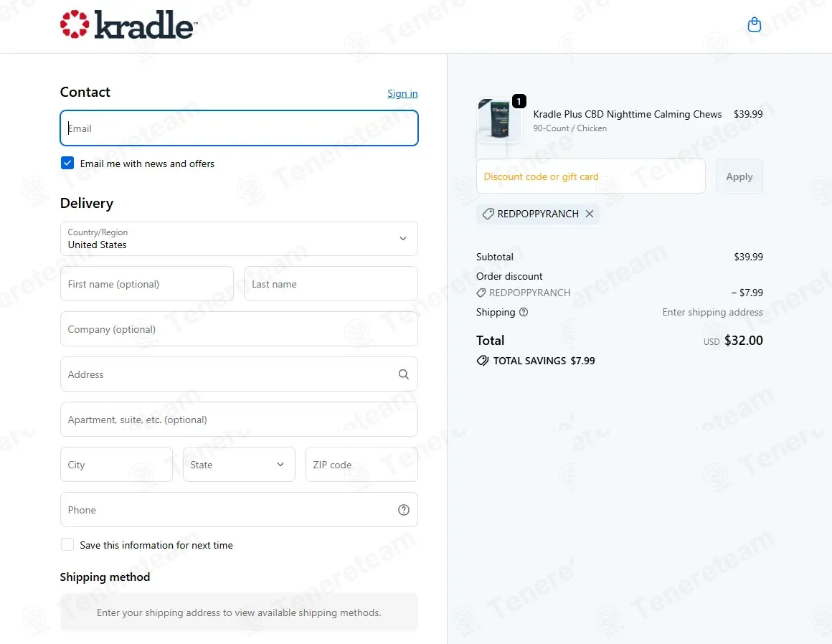832x644 pixels.
Task: Remove the REDPOPPYRANCH discount code
Action: tap(590, 214)
